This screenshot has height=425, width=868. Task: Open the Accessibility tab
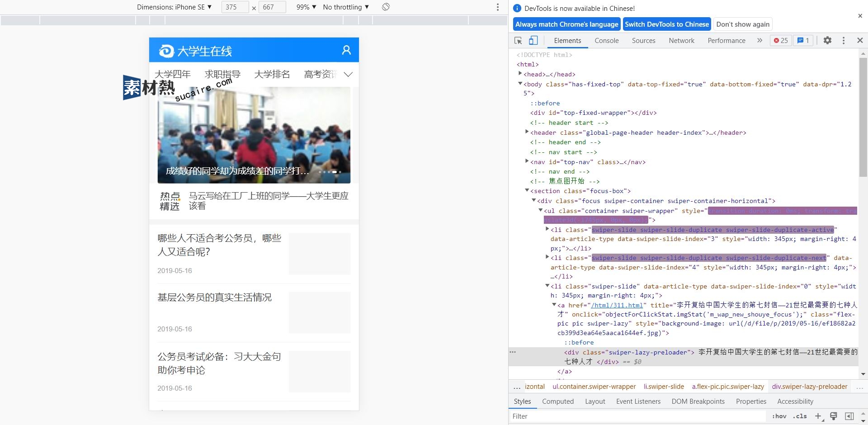[x=795, y=401]
